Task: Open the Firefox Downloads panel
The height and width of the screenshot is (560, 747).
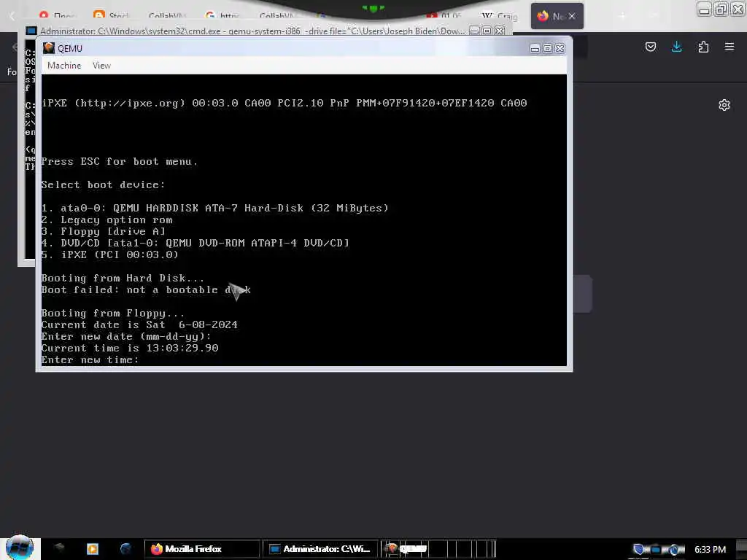Action: click(676, 47)
